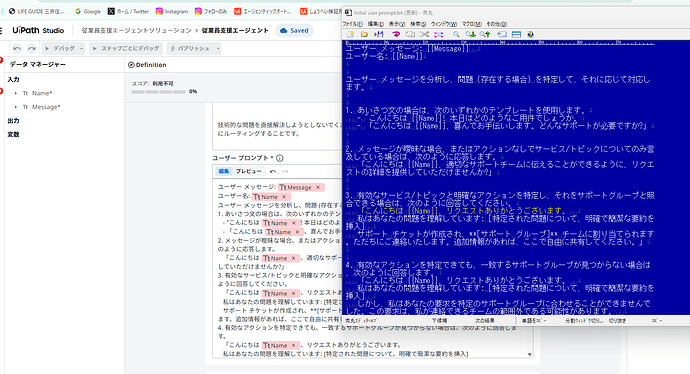Remove the Message variable chip with its X
The height and width of the screenshot is (374, 690).
(x=318, y=187)
